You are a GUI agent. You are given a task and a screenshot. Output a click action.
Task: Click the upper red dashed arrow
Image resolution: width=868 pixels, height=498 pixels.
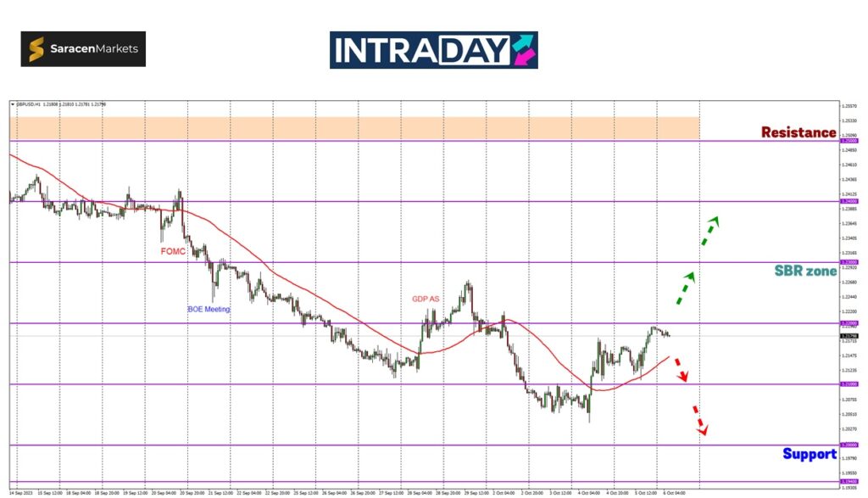[x=680, y=370]
